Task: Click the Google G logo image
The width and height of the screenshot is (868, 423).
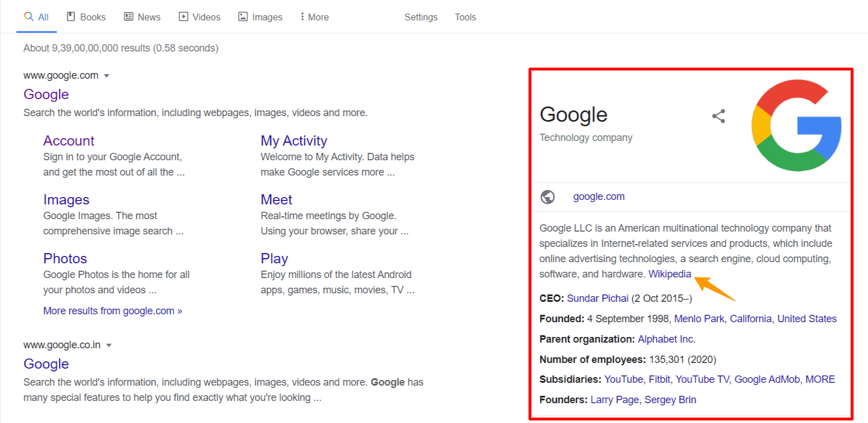Action: 796,125
